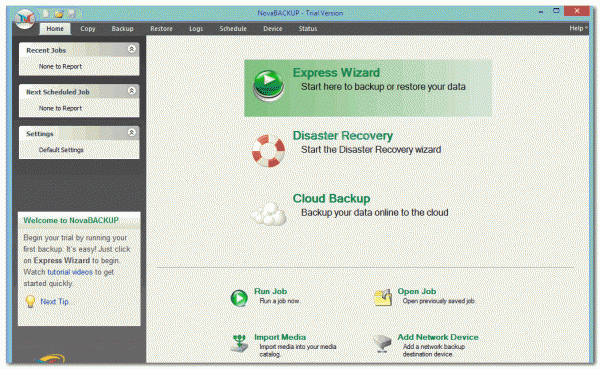
Task: Click "Welcome to NovaBACKUP" heading
Action: (x=71, y=220)
